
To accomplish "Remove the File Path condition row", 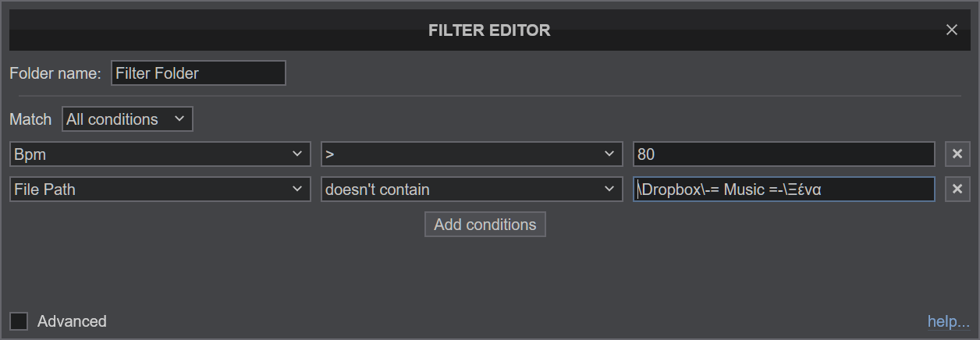I will point(957,189).
